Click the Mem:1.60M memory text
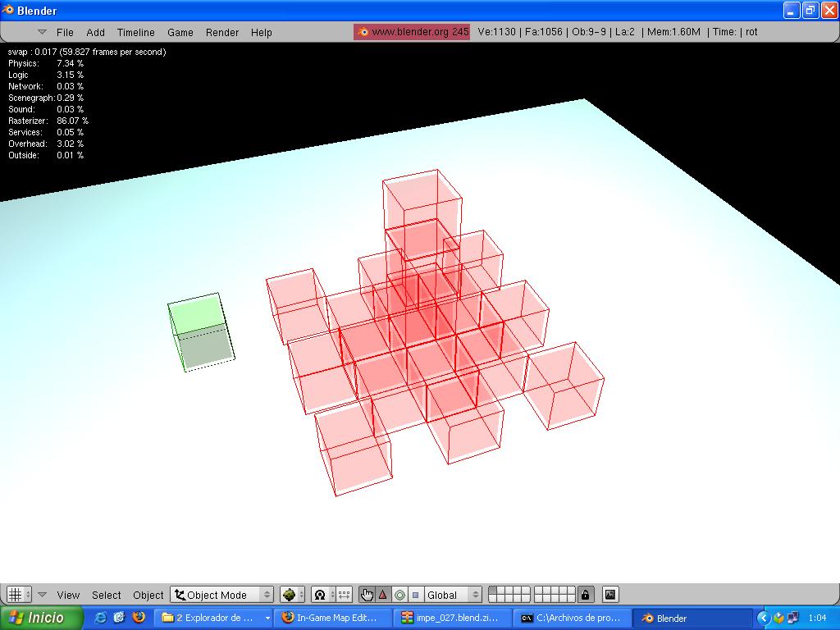 coord(673,32)
